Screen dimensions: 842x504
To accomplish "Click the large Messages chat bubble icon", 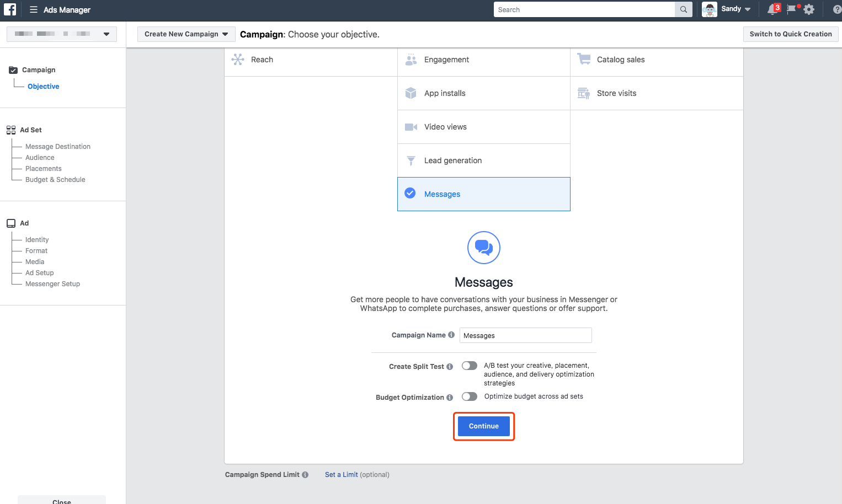I will [x=484, y=248].
